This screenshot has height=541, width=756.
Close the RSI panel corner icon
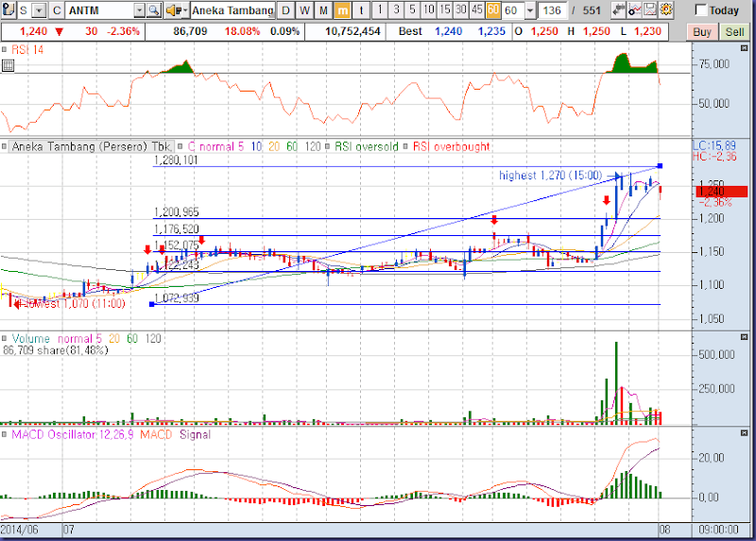click(745, 48)
